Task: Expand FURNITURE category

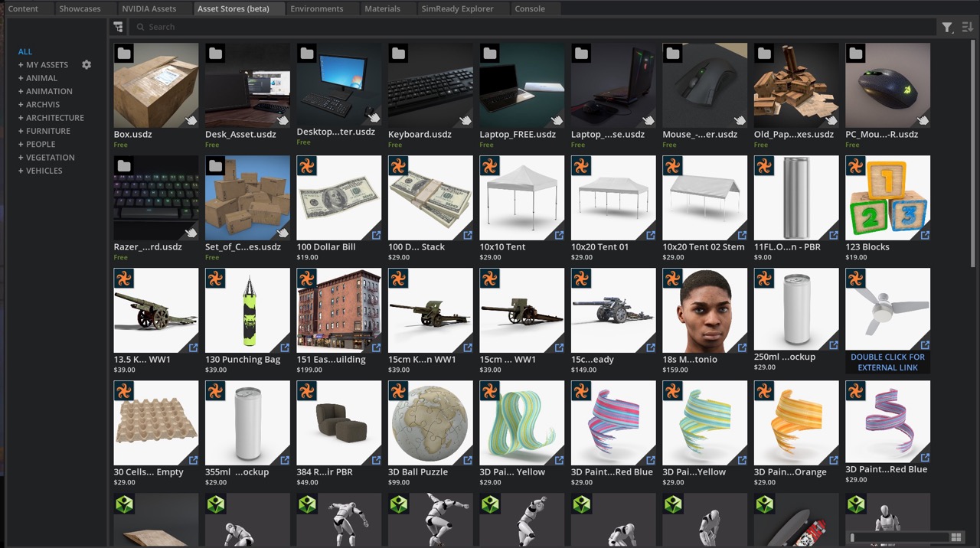Action: [21, 131]
